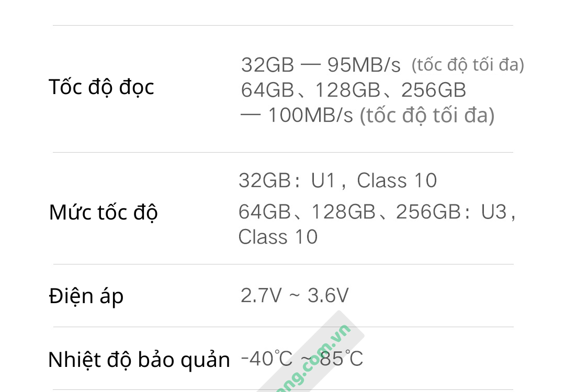Click "Class 10" on the 32GB line

pos(397,181)
